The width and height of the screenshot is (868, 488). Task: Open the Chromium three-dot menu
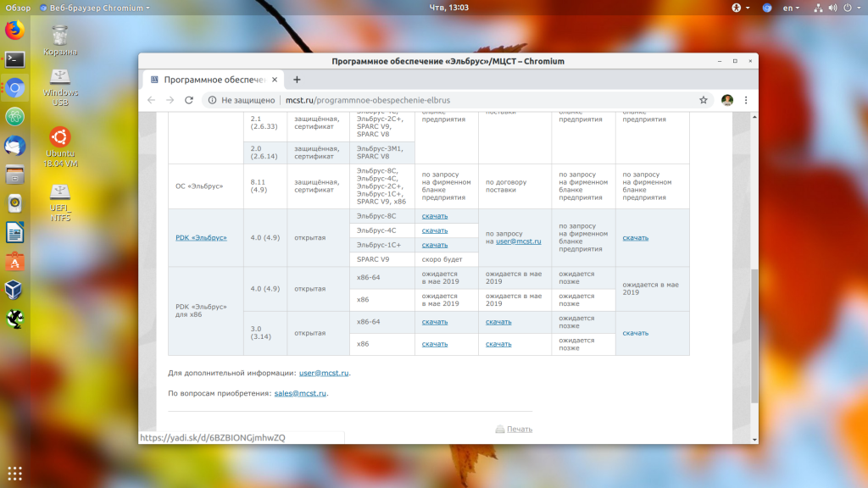(x=746, y=100)
